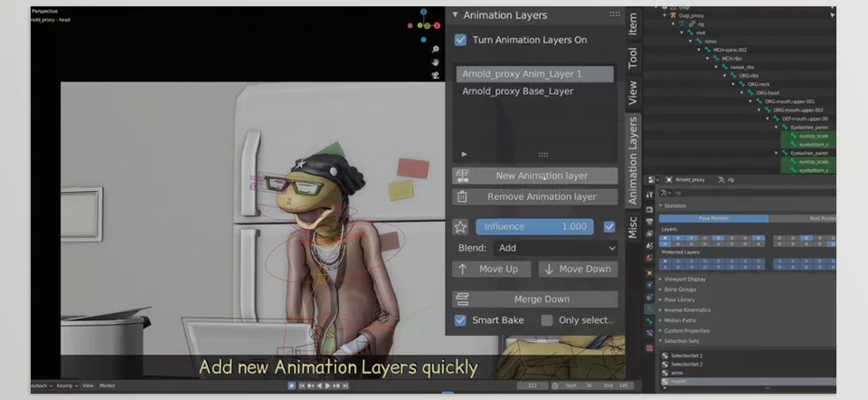This screenshot has height=400, width=868.
Task: Expand the Pose Library section
Action: [x=679, y=300]
